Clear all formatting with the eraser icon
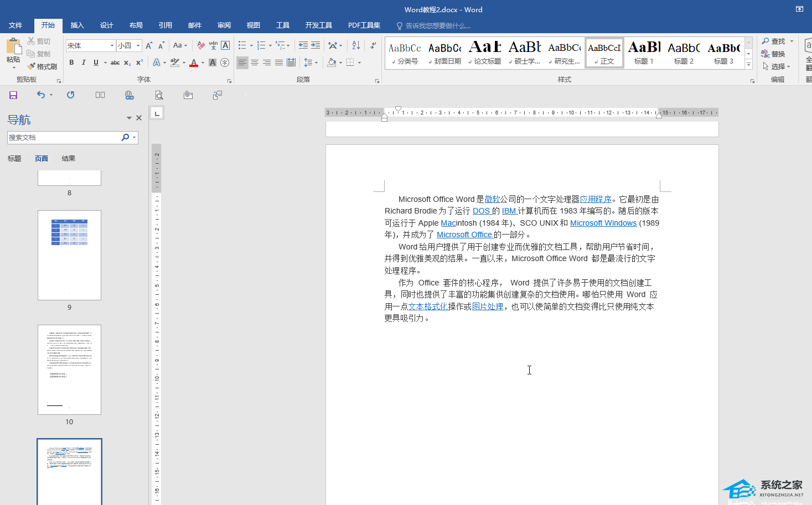Screen dimensions: 812x505 [201, 45]
